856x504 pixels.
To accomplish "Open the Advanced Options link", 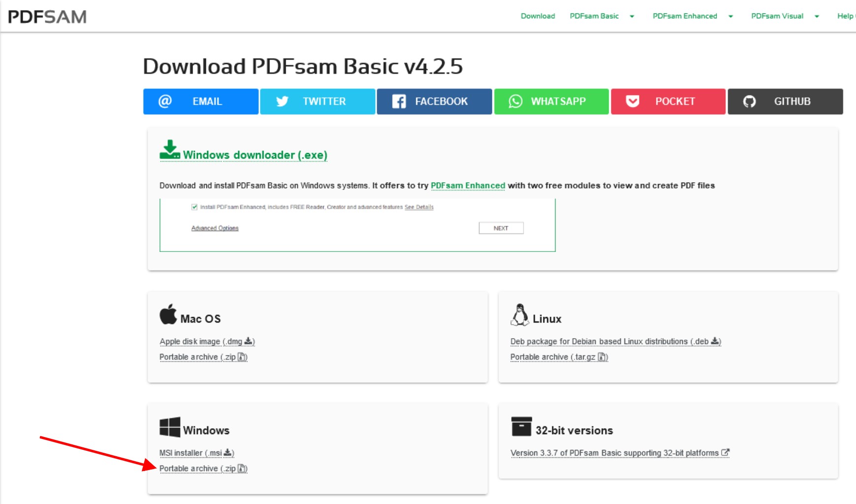I will click(215, 228).
